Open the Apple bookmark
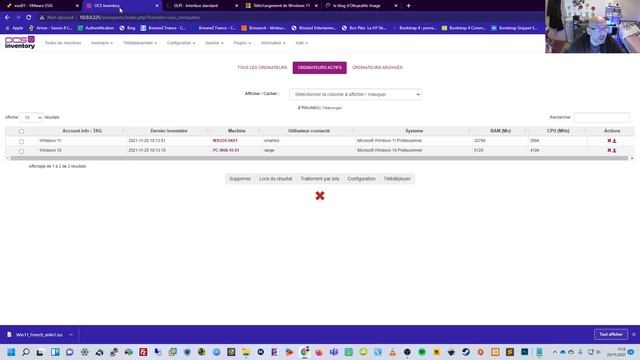This screenshot has width=640, height=360. pos(15,28)
